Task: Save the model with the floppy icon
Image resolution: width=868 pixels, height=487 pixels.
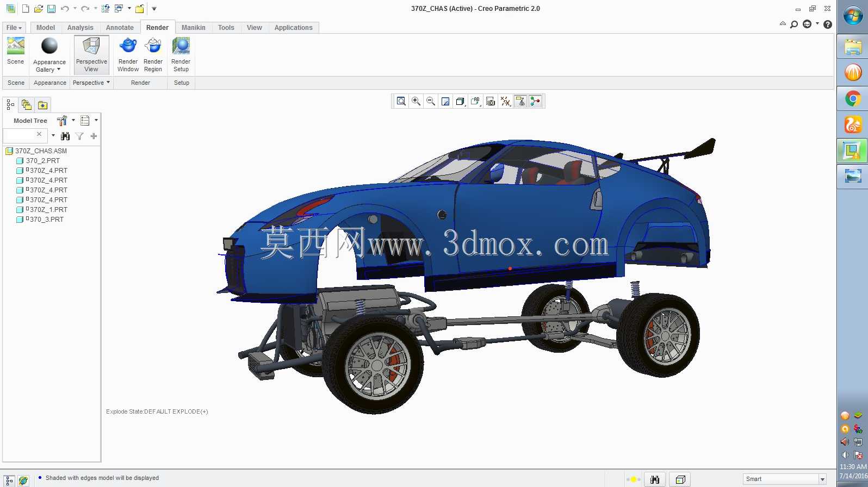Action: [51, 9]
